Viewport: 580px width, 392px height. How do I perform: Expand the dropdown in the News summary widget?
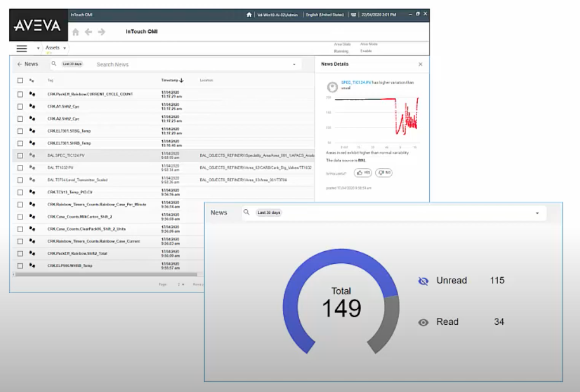click(x=537, y=213)
